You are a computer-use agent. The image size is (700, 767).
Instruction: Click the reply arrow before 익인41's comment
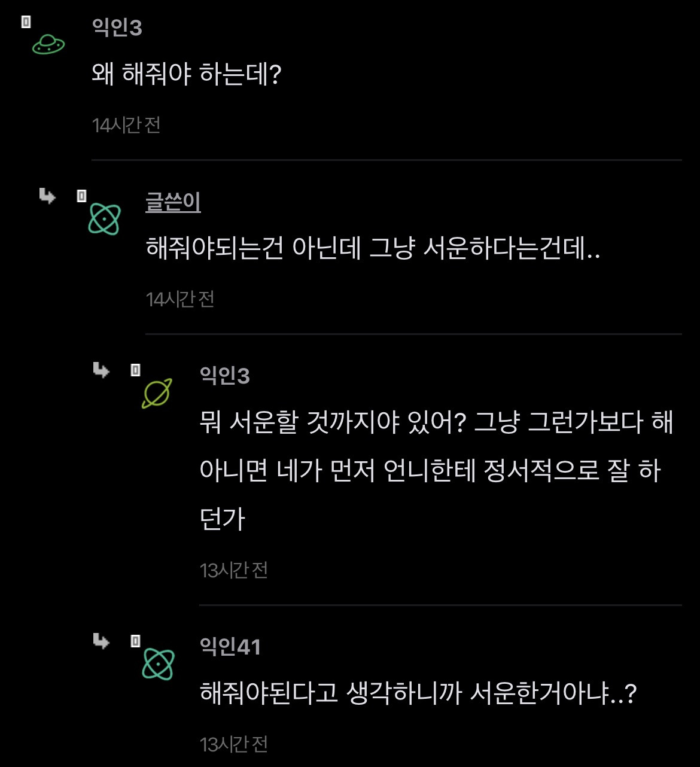[101, 641]
